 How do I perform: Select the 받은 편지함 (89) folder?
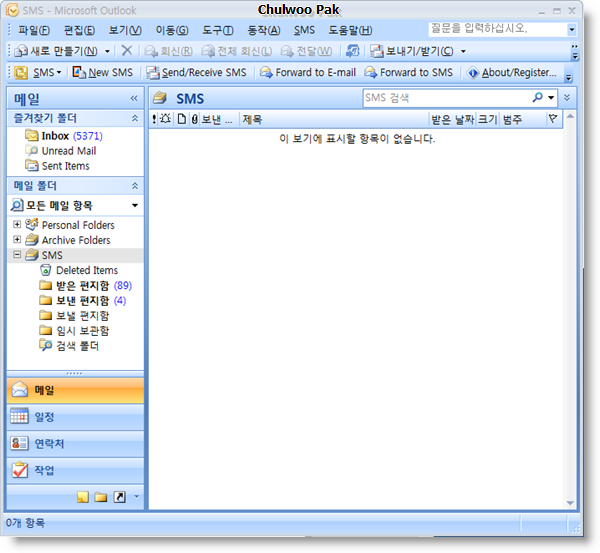coord(86,285)
